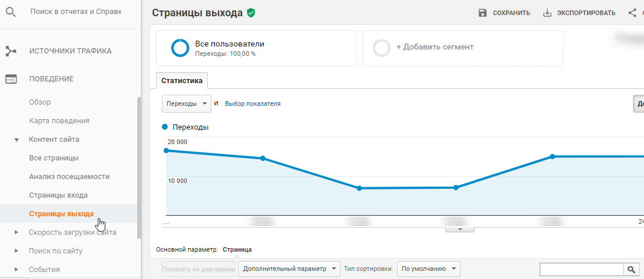Click the lowest third data point on chart

[359, 188]
